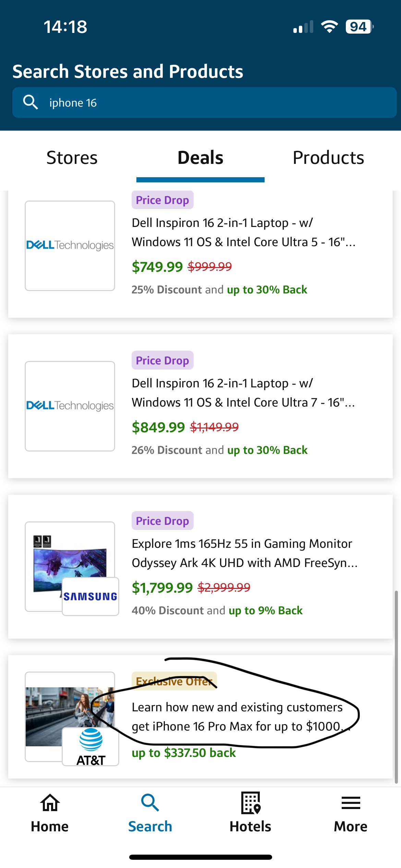Tap the first Dell Technologies logo thumbnail
Image resolution: width=401 pixels, height=868 pixels.
coord(70,245)
